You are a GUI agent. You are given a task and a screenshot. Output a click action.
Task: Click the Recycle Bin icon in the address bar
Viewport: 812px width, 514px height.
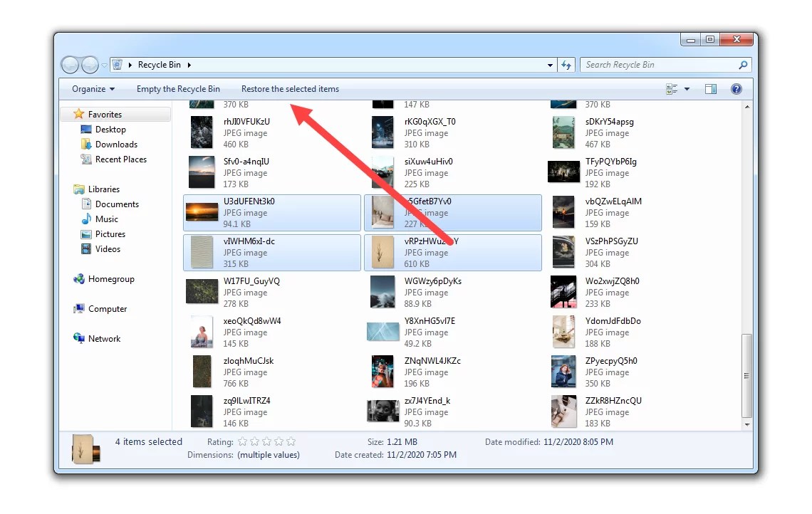[116, 64]
